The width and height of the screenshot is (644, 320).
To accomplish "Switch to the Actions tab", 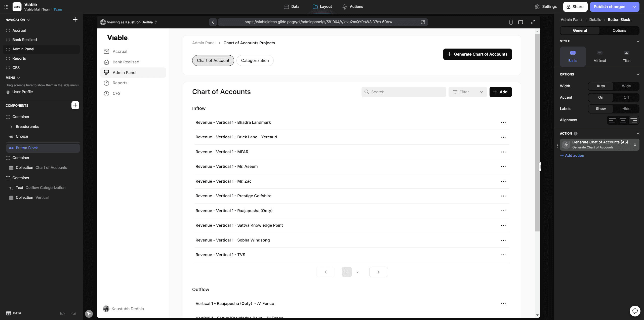I will [353, 7].
